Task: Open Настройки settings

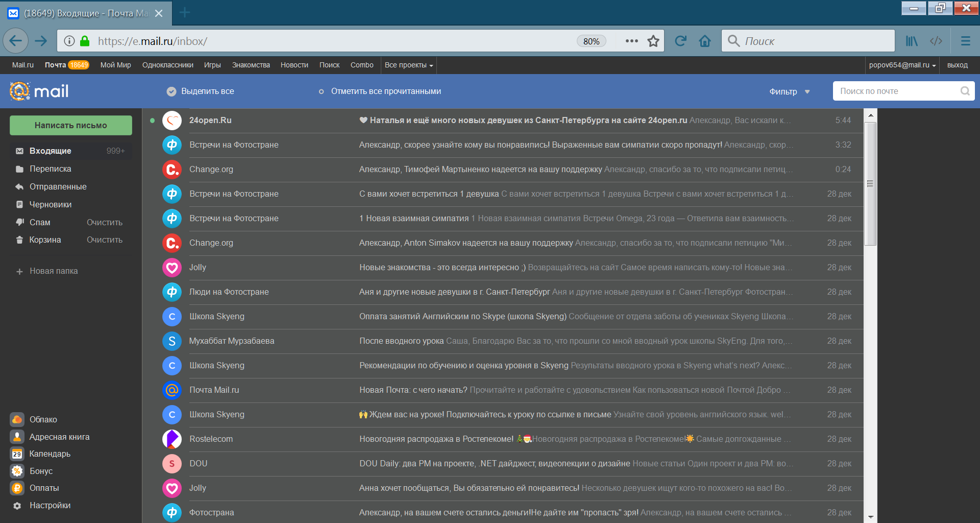Action: point(41,505)
